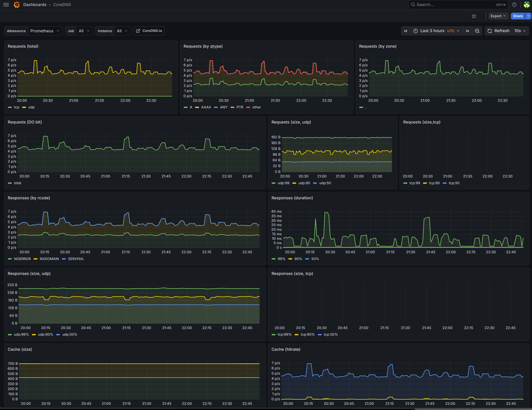
Task: Click the Requests (size,tcp) panel title
Action: click(x=422, y=122)
